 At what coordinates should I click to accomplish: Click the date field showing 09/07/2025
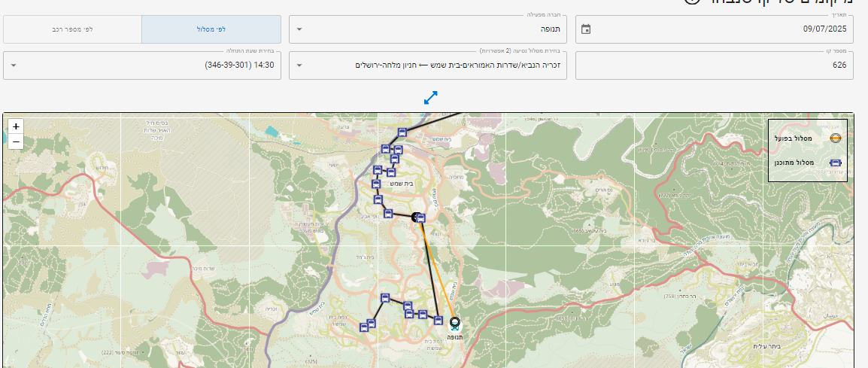714,29
